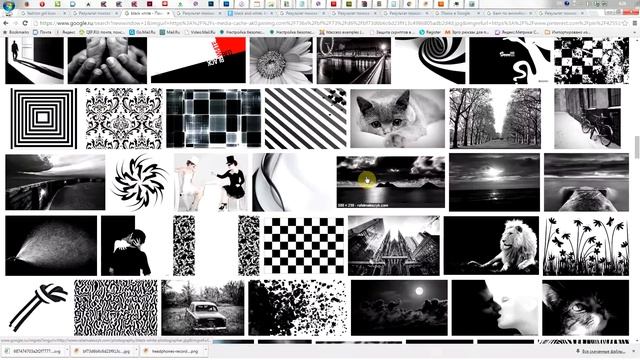Switch to the 'black white' search tab
This screenshot has height=360, width=640.
(147, 13)
